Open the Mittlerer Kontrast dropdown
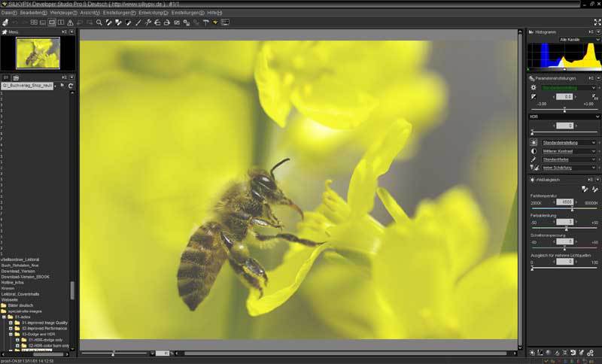602x364 pixels. click(x=569, y=151)
